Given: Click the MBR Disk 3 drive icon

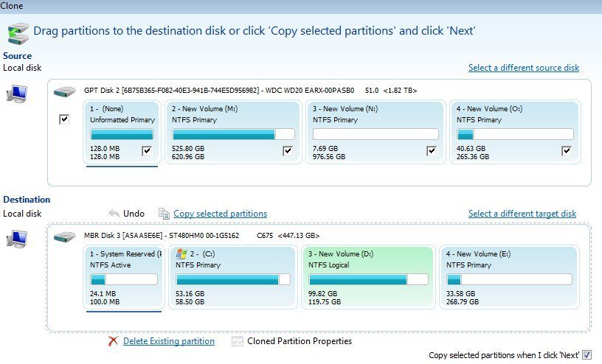Looking at the screenshot, I should point(65,237).
